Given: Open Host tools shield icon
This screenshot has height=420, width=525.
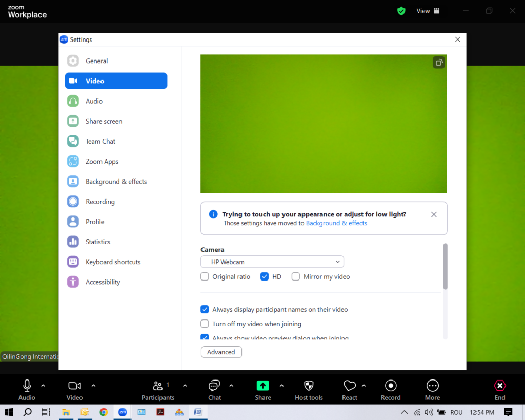Looking at the screenshot, I should [309, 386].
